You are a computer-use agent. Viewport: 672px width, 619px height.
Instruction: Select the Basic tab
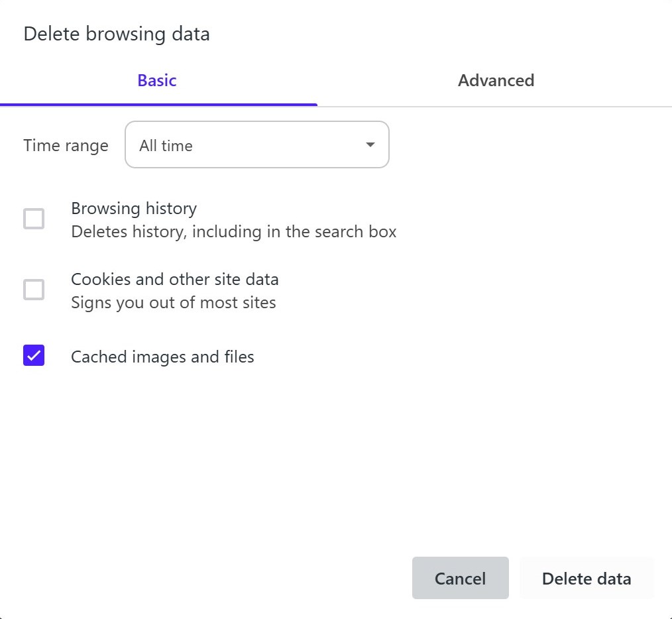(x=157, y=81)
